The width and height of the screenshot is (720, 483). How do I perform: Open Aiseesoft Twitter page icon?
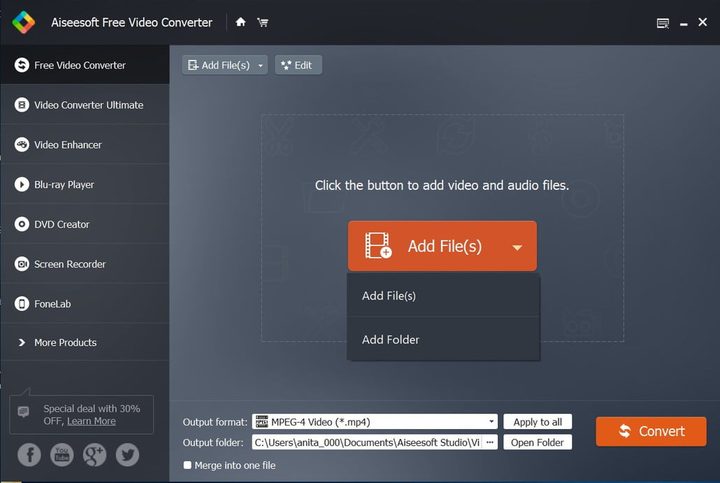128,455
